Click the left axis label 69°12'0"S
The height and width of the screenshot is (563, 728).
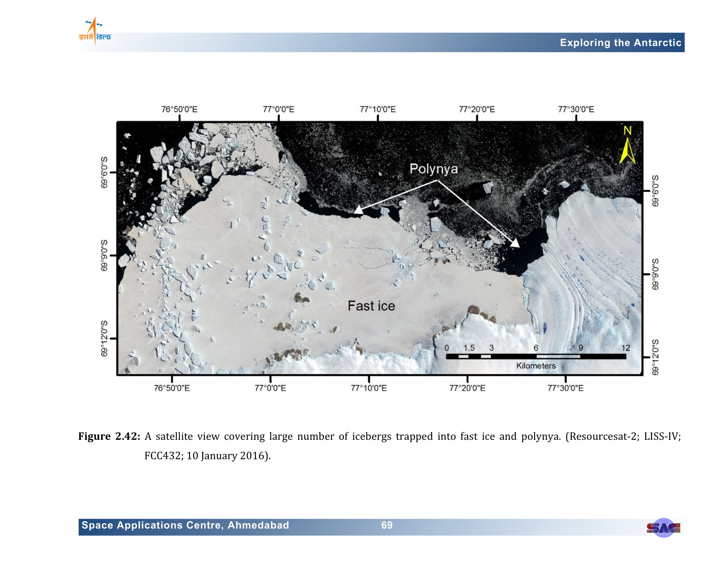(x=104, y=338)
